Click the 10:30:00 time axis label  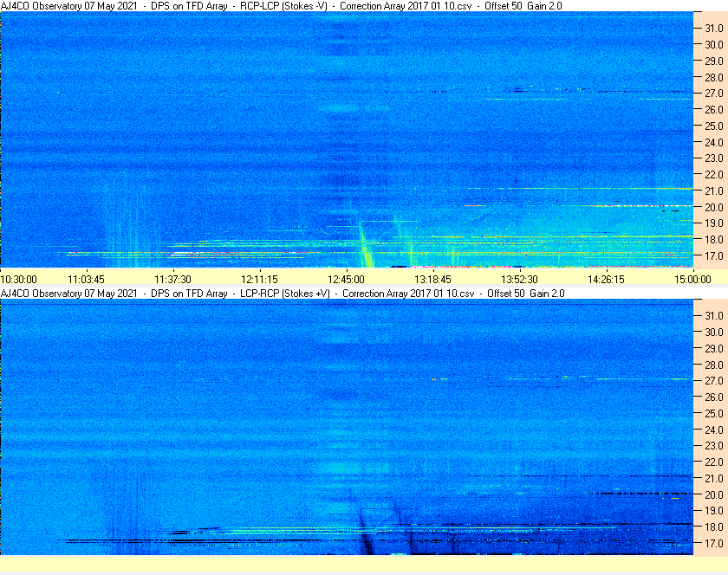point(18,280)
